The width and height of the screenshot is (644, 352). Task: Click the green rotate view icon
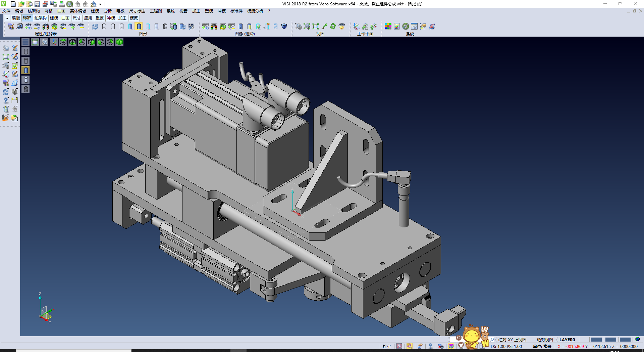(333, 26)
